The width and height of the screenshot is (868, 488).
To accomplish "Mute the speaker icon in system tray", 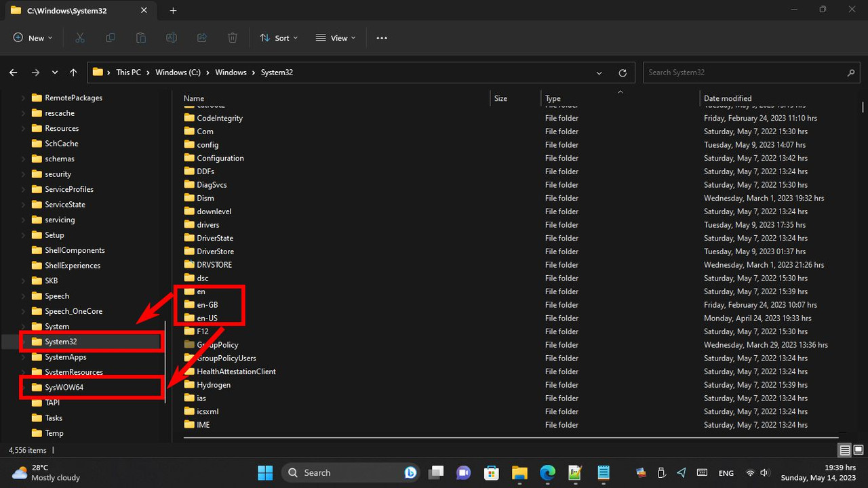I will click(766, 472).
